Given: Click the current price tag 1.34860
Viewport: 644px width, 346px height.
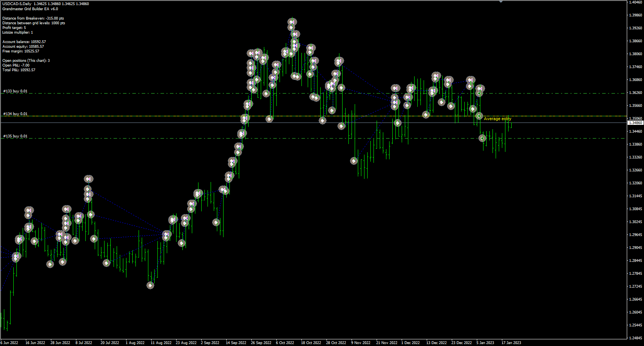Looking at the screenshot, I should (x=635, y=123).
